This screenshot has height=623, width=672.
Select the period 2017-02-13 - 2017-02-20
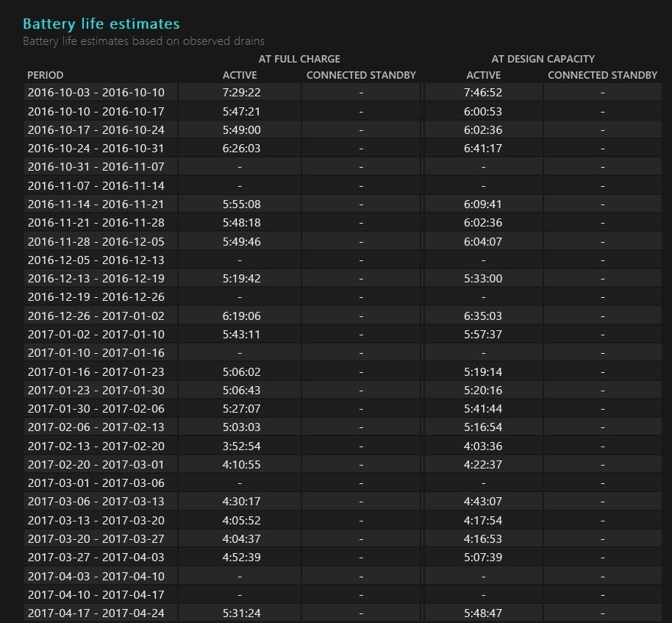96,446
